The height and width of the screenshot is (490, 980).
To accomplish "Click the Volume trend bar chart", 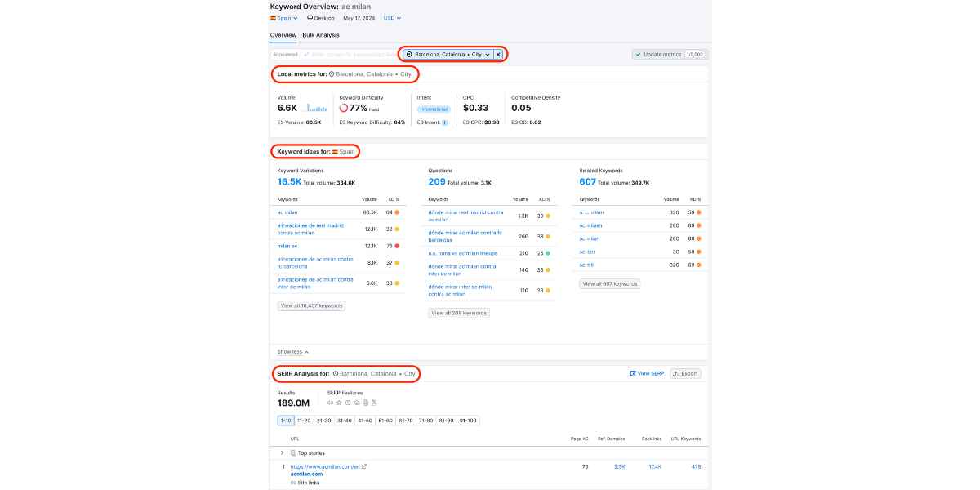I will (317, 107).
